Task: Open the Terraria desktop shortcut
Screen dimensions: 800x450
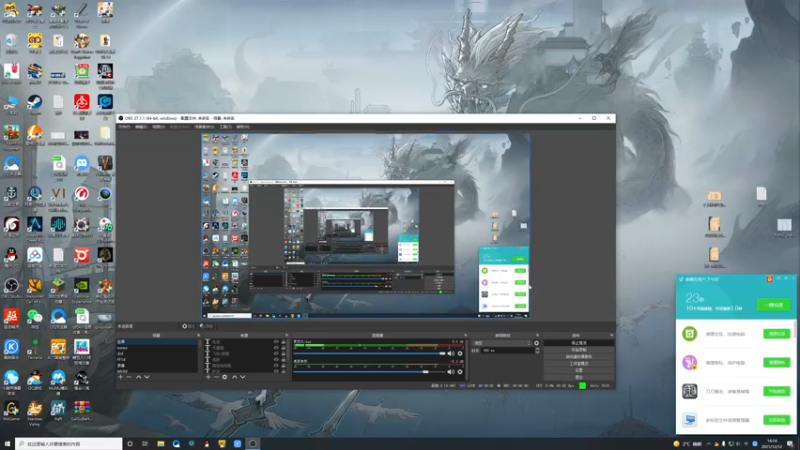Action: (x=34, y=349)
